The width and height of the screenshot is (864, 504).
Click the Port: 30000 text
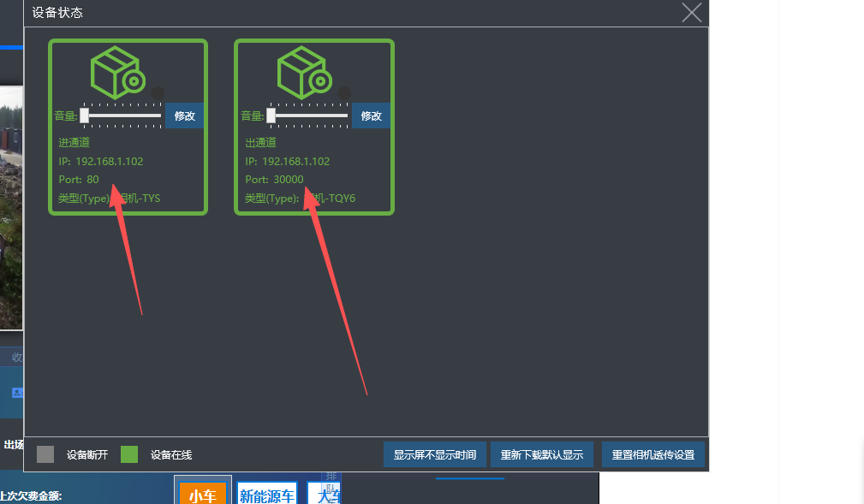[x=274, y=180]
